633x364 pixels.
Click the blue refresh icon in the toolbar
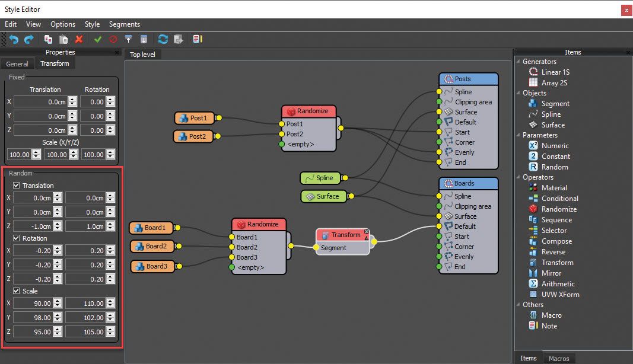click(163, 39)
